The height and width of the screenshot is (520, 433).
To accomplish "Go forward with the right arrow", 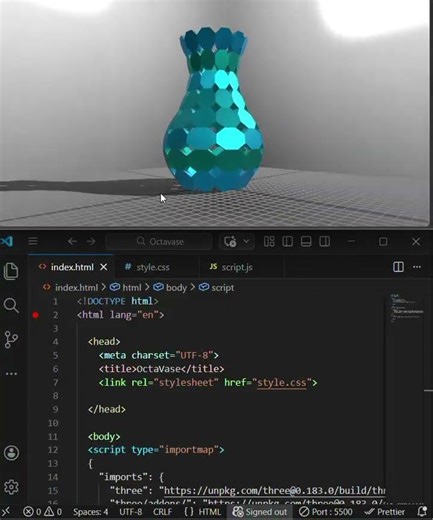I will click(x=91, y=241).
